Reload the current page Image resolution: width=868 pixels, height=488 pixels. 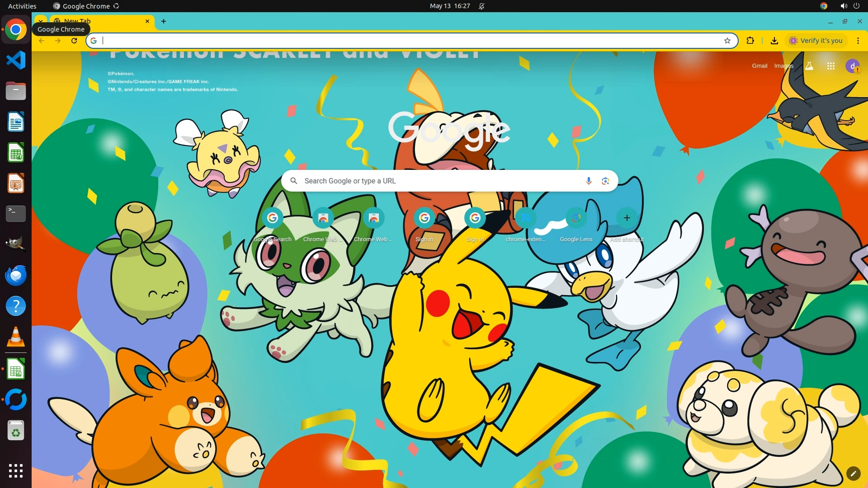[x=74, y=41]
